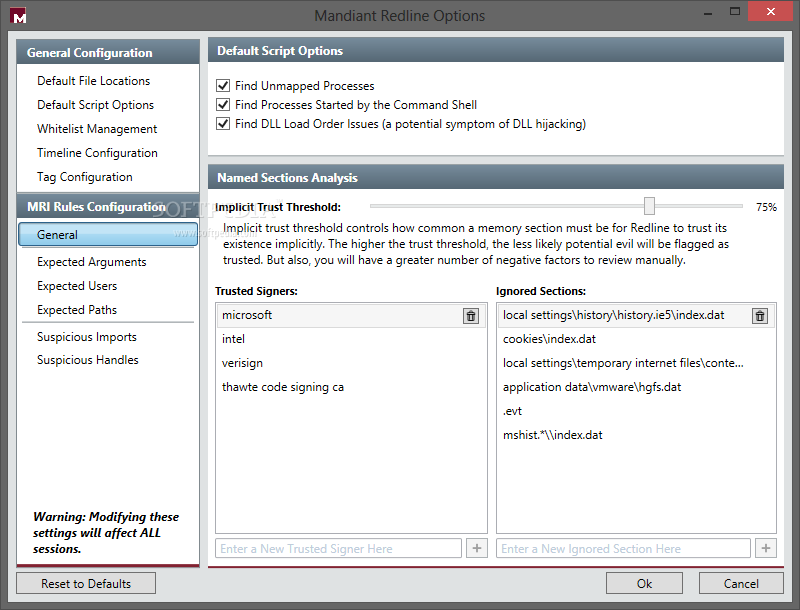Click in the New Ignored Section field
The height and width of the screenshot is (610, 800).
(x=623, y=548)
